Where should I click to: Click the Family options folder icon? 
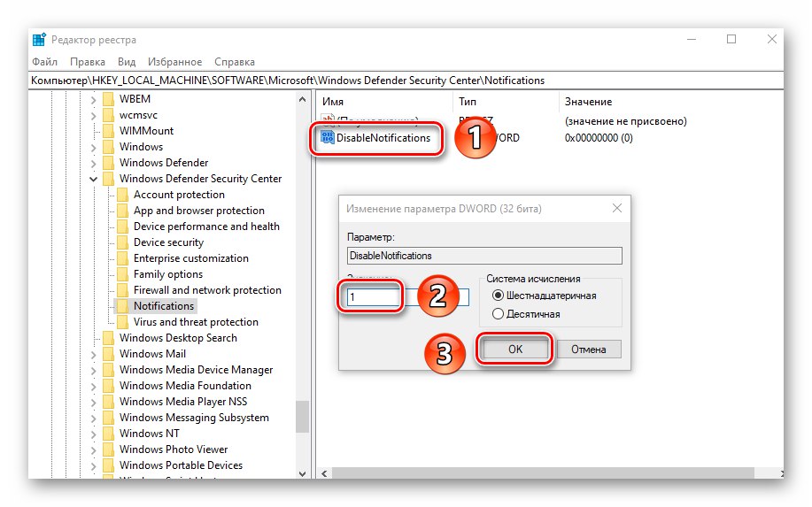click(x=123, y=274)
